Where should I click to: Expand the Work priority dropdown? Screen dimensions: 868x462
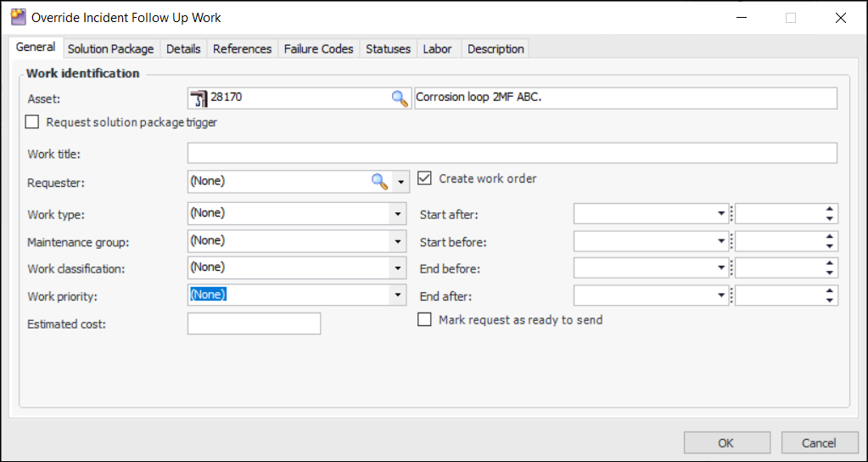[398, 296]
